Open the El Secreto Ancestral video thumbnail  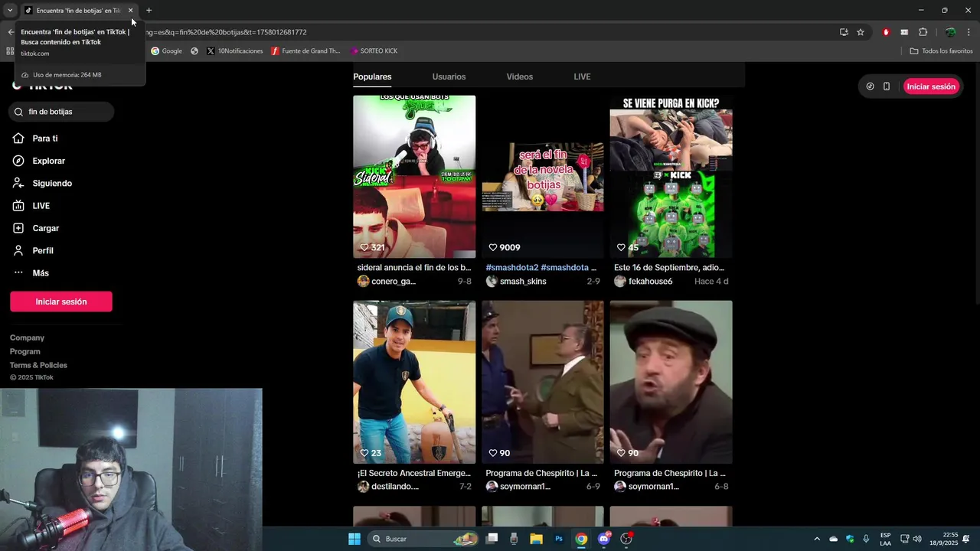click(x=414, y=382)
